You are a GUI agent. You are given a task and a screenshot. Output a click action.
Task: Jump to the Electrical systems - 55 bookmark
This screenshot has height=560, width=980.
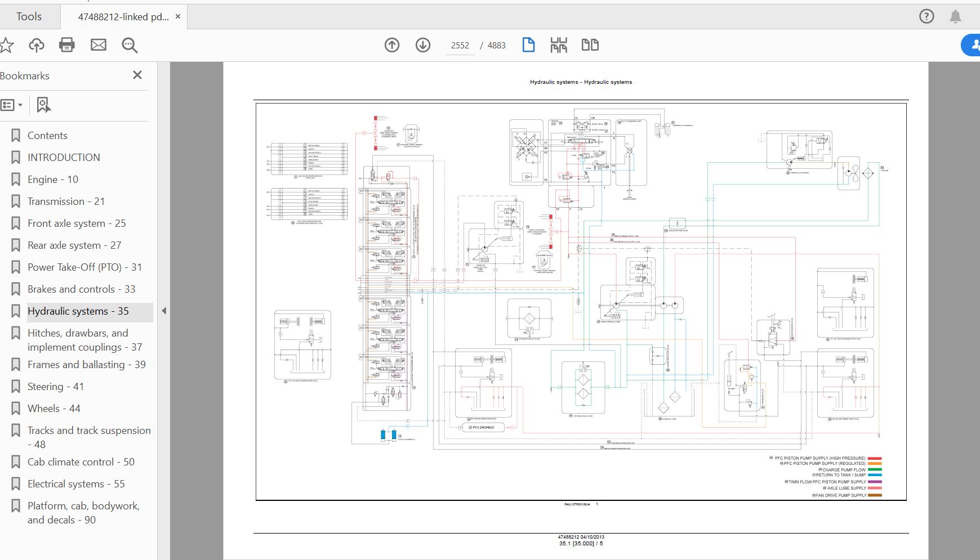[76, 484]
